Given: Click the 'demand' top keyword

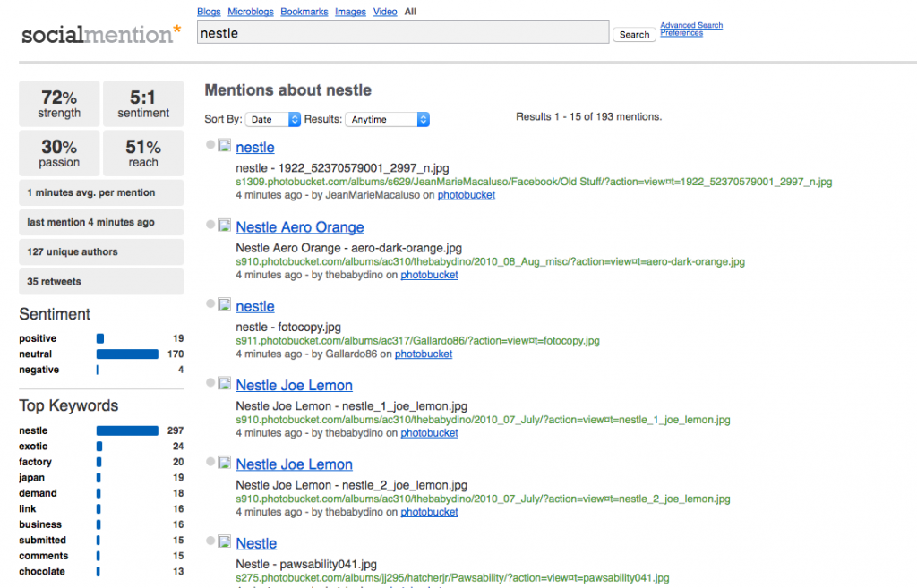Looking at the screenshot, I should click(x=38, y=493).
